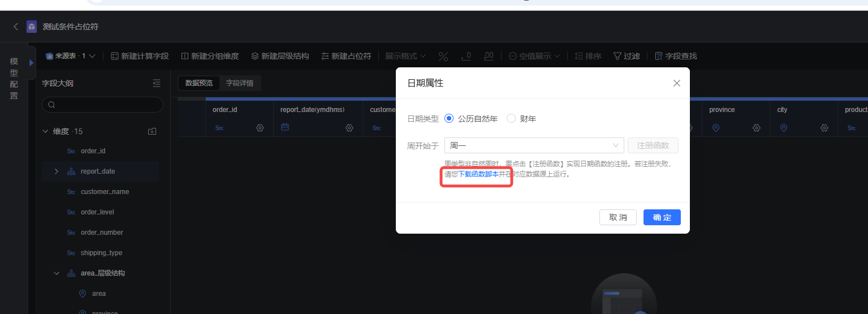868x314 pixels.
Task: Click the 下载函数脚本 link
Action: pyautogui.click(x=478, y=174)
